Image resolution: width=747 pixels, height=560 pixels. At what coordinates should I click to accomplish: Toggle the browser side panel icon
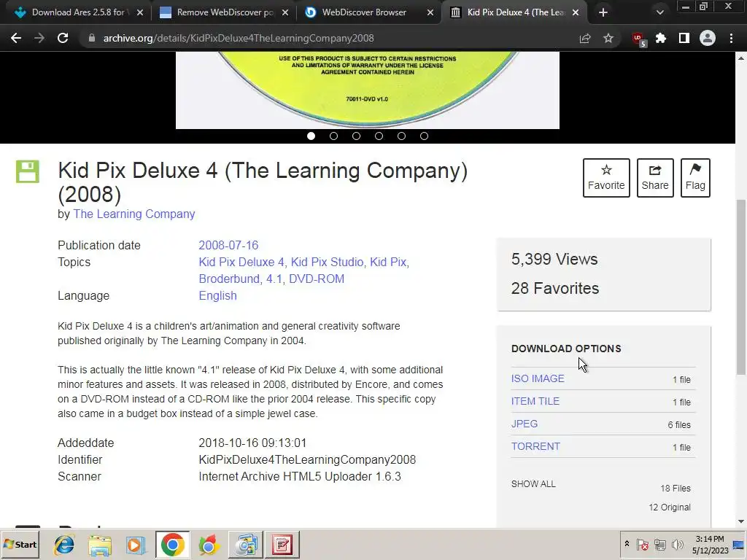tap(684, 38)
